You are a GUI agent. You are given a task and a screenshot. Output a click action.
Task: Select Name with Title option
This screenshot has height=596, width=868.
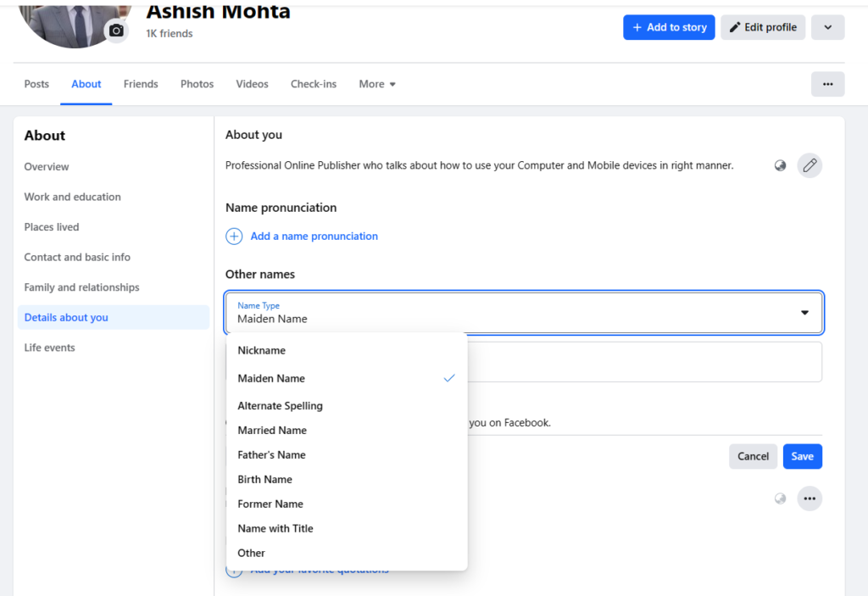click(347, 528)
